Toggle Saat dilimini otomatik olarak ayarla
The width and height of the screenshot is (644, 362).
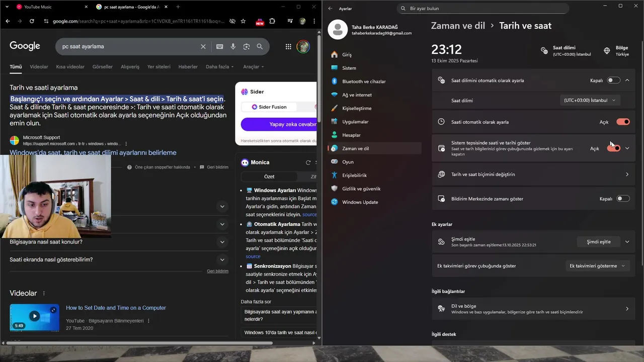pos(613,80)
